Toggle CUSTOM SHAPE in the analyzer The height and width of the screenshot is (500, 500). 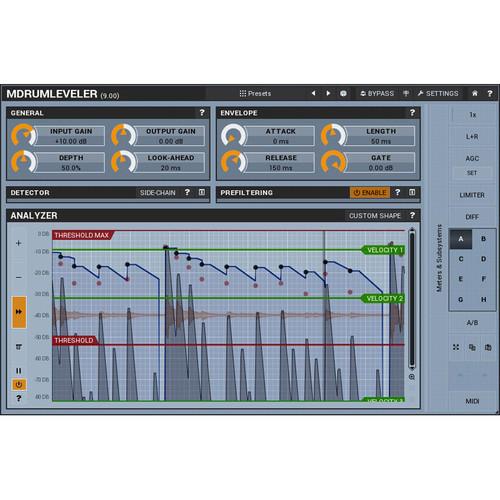click(375, 216)
